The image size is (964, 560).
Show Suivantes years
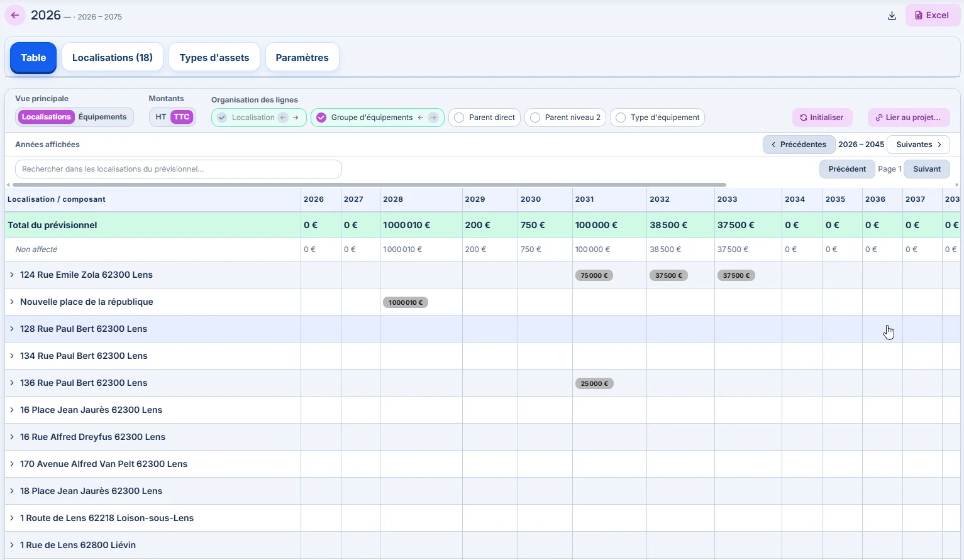(x=918, y=145)
